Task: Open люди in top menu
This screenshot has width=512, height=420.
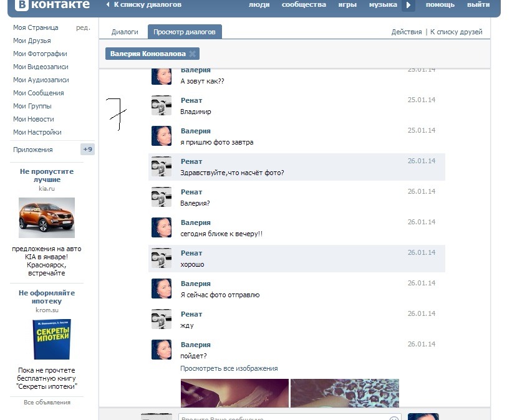Action: tap(259, 5)
